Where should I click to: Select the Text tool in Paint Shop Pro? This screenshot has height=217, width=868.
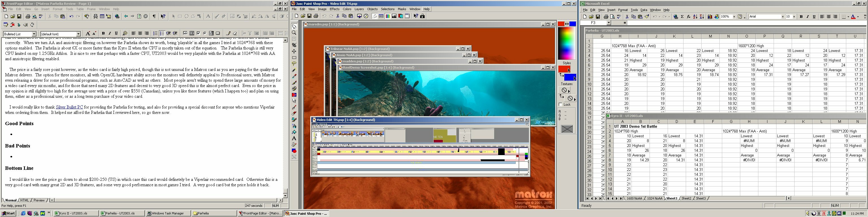tap(294, 138)
